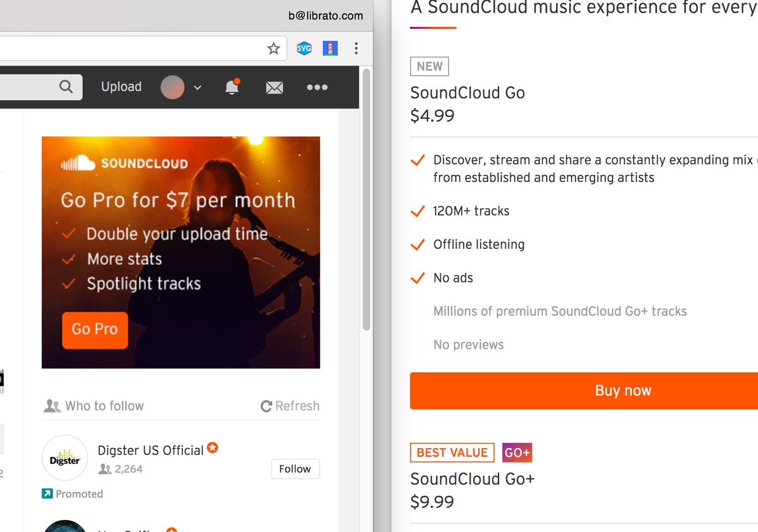Click the $4.99 price
Screen dimensions: 758x532
tap(432, 116)
